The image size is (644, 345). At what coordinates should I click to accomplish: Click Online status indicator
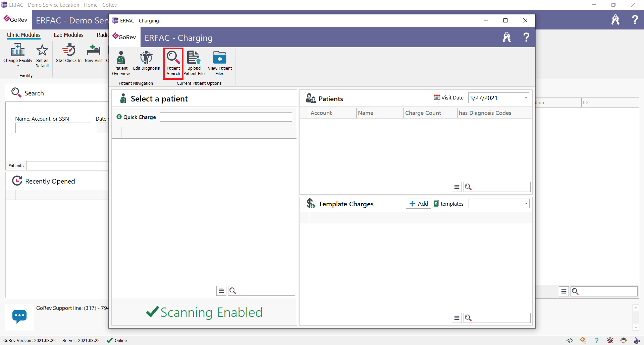tap(117, 340)
